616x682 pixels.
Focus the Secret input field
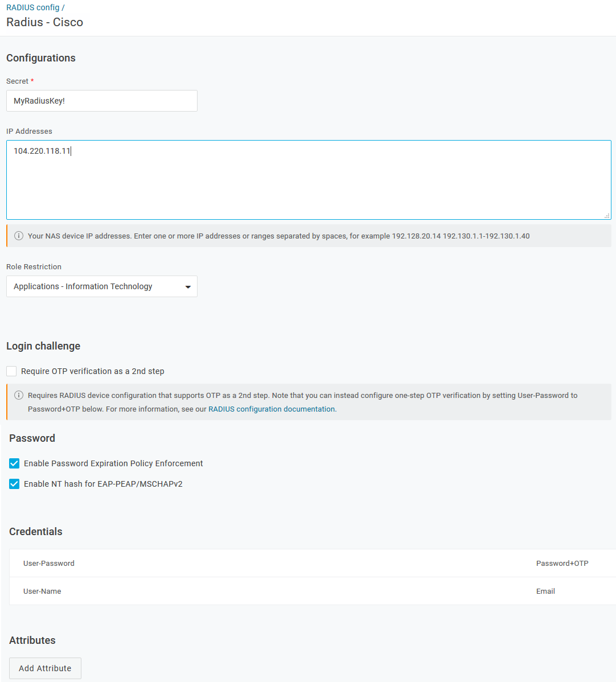[x=101, y=100]
